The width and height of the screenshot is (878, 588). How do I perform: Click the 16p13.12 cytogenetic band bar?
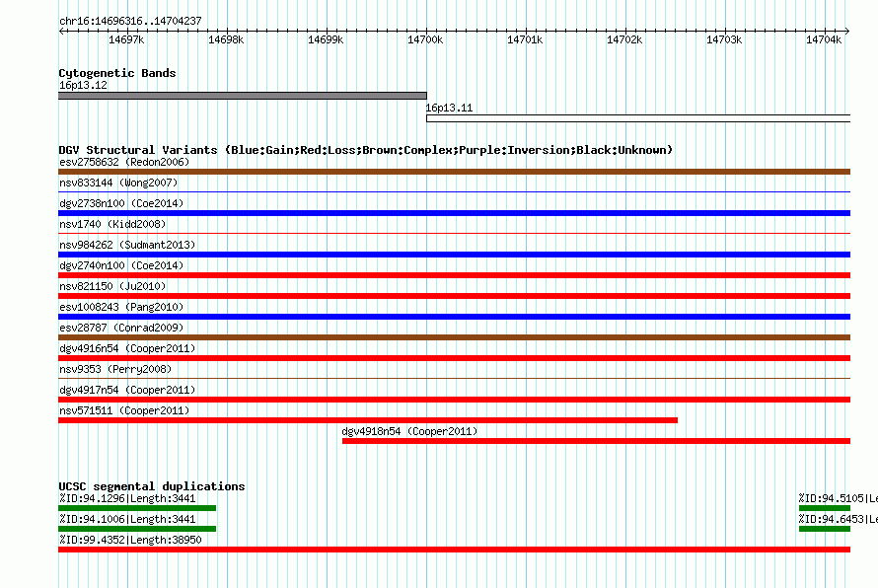coord(243,96)
